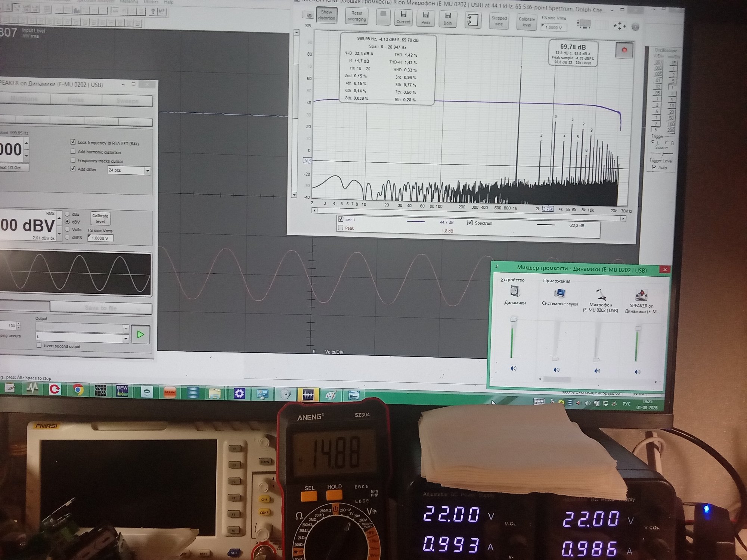This screenshot has width=747, height=560.
Task: Click the pulse monitor icon in the taskbar
Action: [33, 389]
